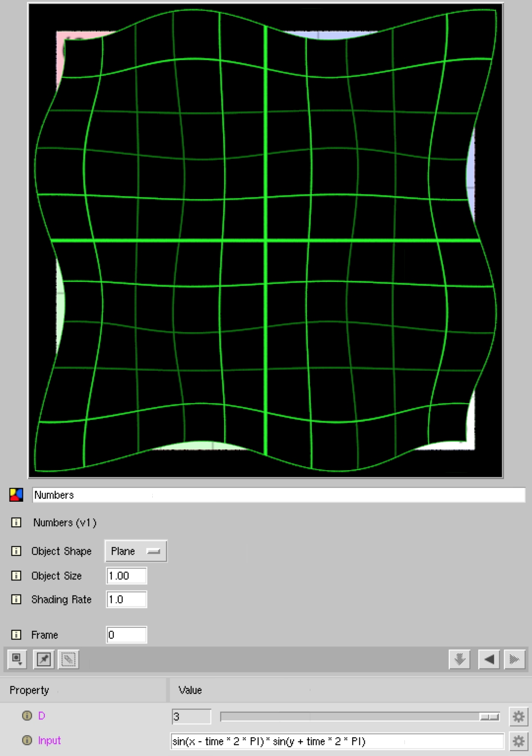Click the Object Size label
This screenshot has width=532, height=756.
57,576
